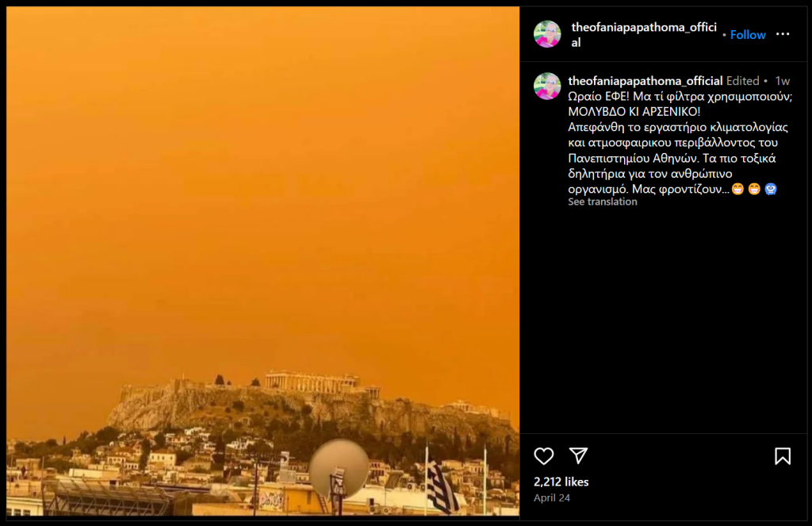Open the three-dot more options menu
812x526 pixels.
783,34
